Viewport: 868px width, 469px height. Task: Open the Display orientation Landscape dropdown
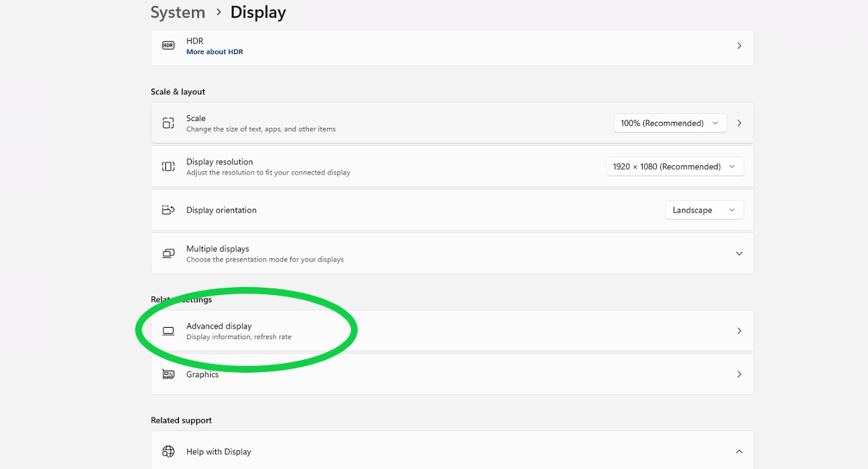(x=704, y=210)
